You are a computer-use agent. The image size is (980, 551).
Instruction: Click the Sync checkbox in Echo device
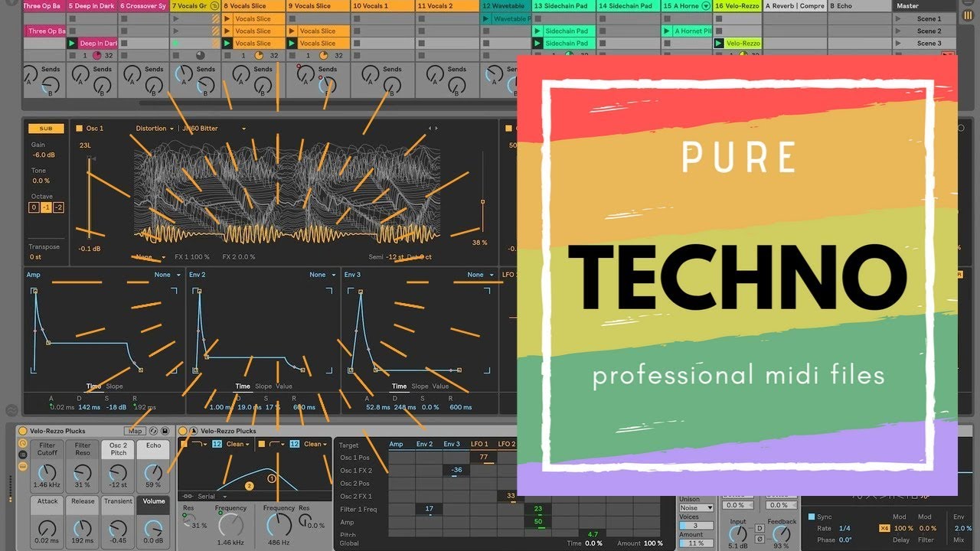coord(812,517)
